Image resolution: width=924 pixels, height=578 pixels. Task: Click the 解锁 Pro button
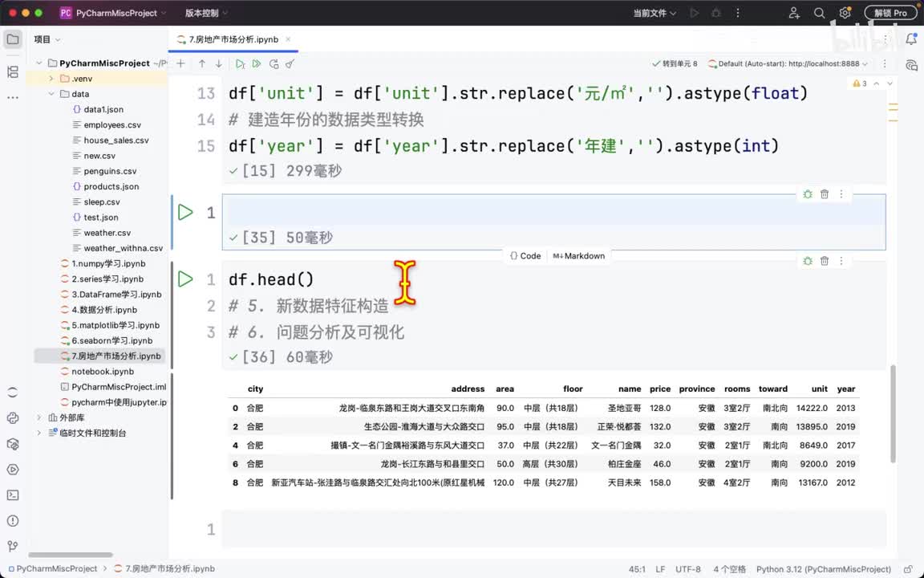(x=890, y=13)
